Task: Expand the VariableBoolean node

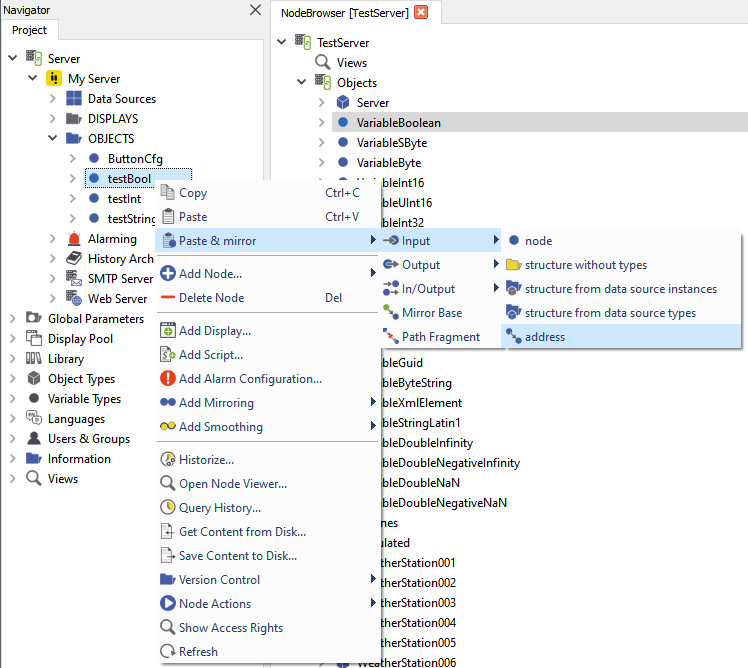Action: point(322,122)
